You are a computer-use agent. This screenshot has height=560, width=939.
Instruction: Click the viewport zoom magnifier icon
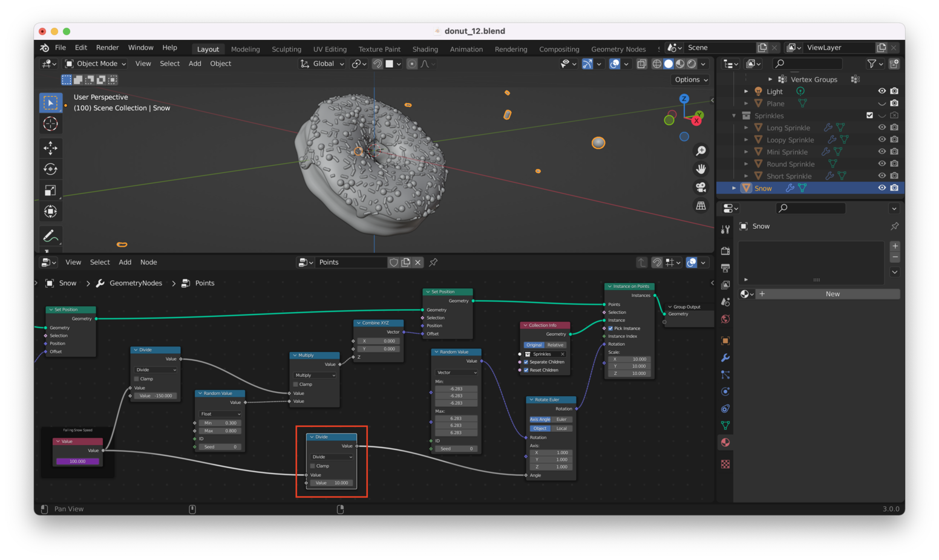[x=701, y=151]
